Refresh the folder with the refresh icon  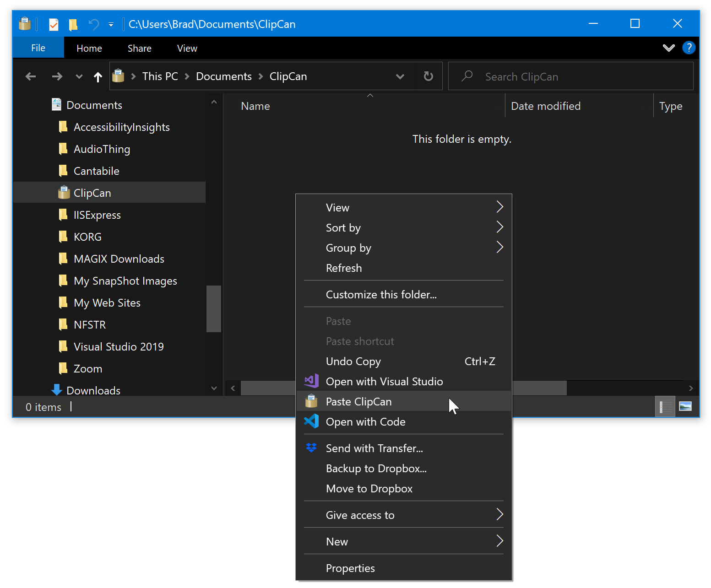[428, 76]
